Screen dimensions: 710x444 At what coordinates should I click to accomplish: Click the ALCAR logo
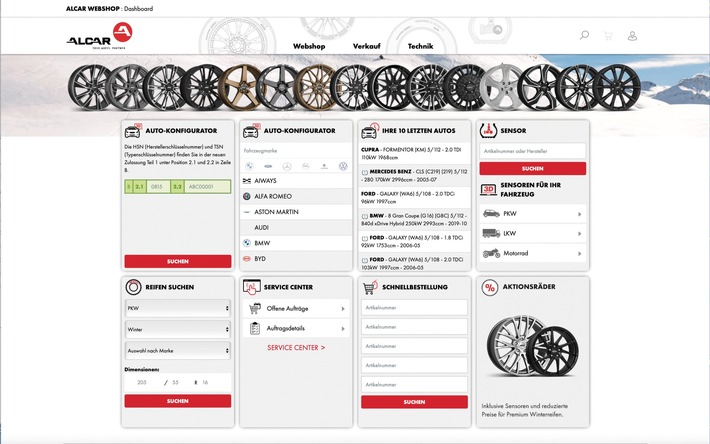click(100, 36)
